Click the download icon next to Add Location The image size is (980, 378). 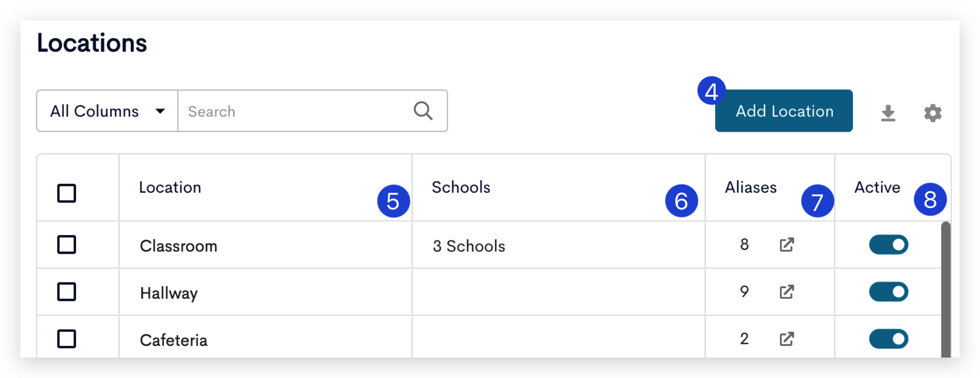(x=888, y=113)
